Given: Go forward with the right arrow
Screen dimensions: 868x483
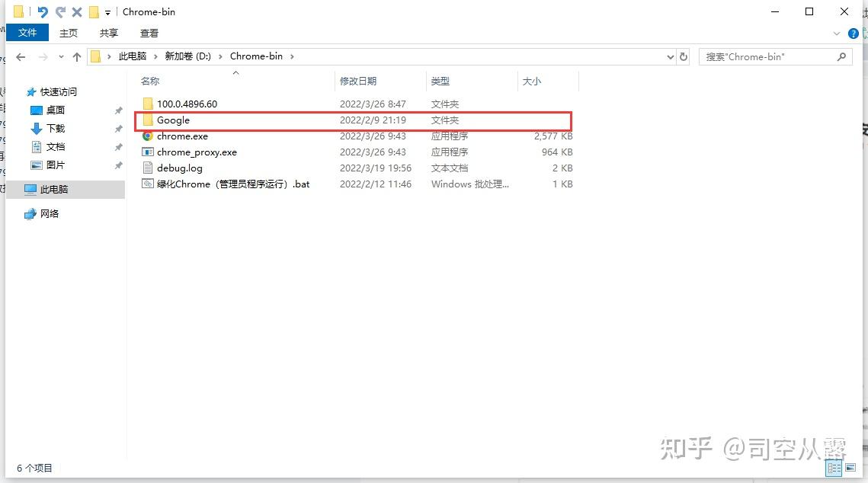Looking at the screenshot, I should (43, 56).
